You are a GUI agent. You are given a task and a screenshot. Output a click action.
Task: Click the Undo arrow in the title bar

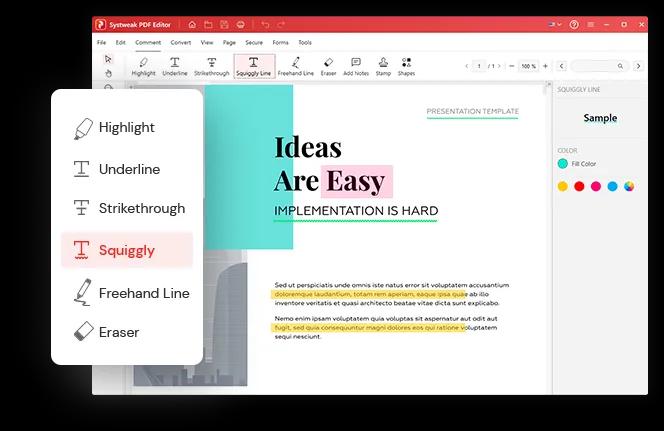tap(265, 25)
